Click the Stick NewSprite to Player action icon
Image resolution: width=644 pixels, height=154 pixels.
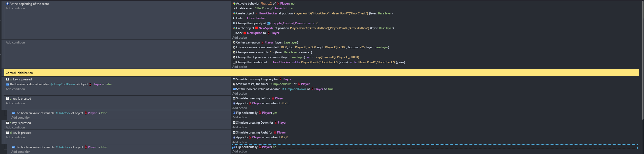point(234,33)
